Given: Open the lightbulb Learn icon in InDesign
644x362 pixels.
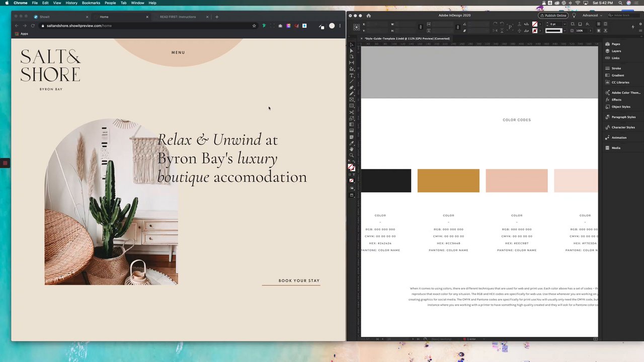Looking at the screenshot, I should [x=574, y=16].
